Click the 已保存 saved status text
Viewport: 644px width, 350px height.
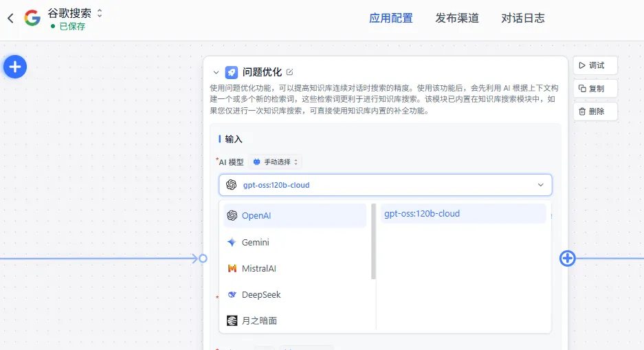pyautogui.click(x=72, y=26)
